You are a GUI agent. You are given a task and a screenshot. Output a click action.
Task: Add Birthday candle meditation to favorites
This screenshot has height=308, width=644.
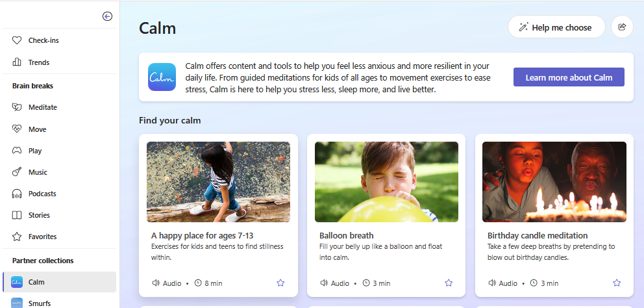(x=617, y=283)
